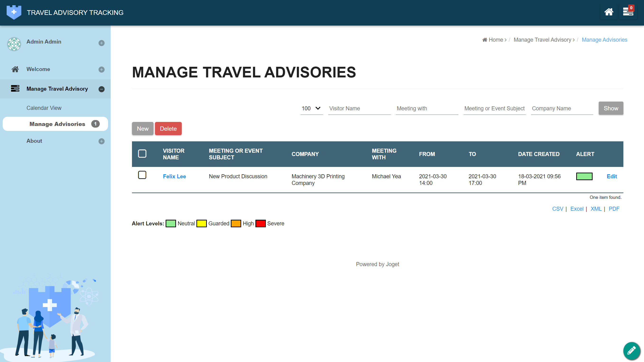This screenshot has width=644, height=362.
Task: Go to Home breadcrumb link
Action: [x=496, y=40]
